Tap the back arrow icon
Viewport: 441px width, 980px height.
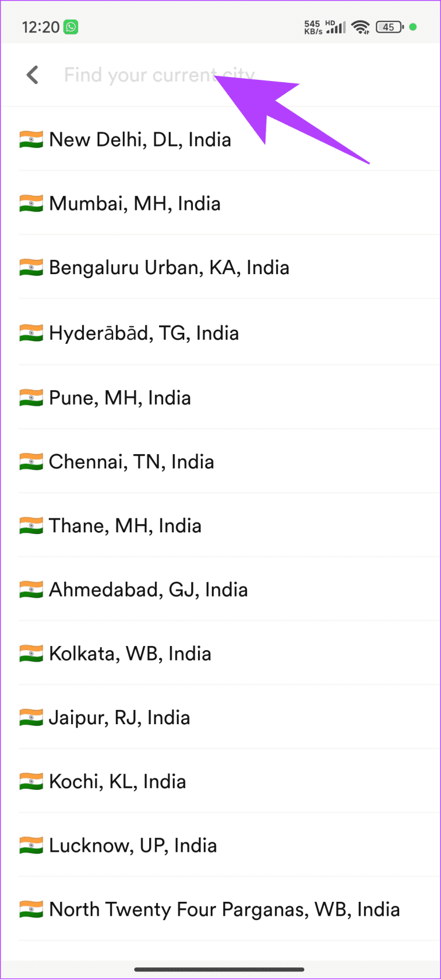[x=33, y=75]
